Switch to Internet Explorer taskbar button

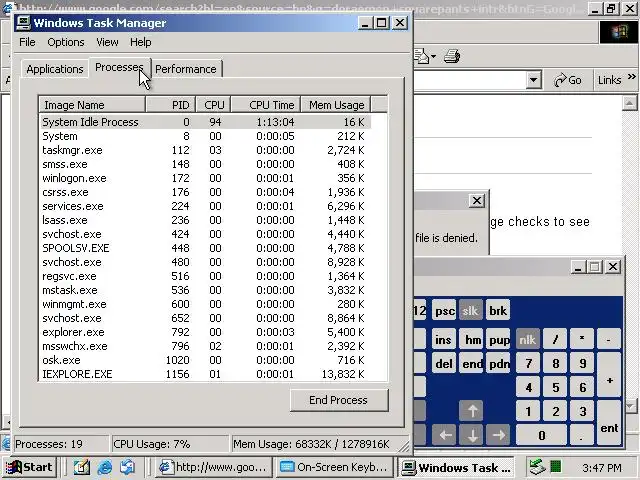(214, 467)
